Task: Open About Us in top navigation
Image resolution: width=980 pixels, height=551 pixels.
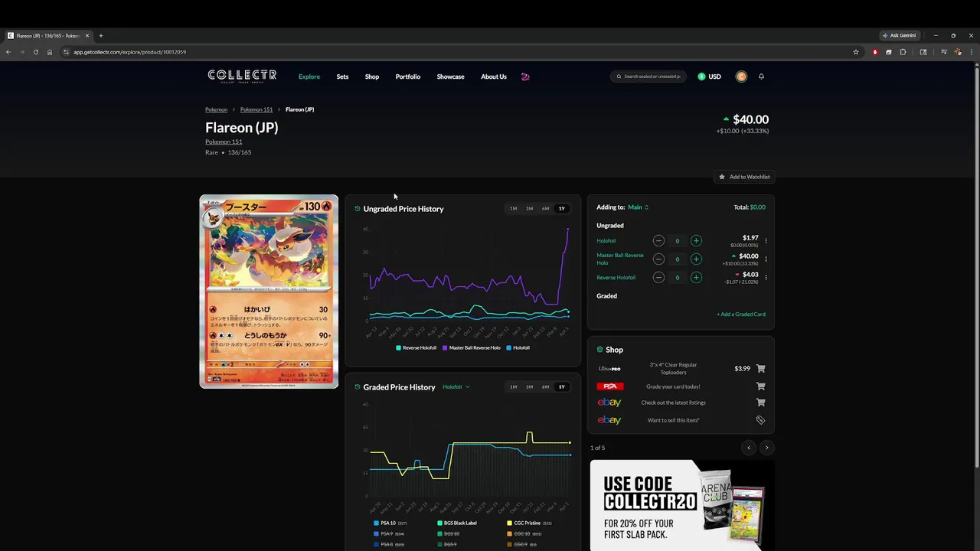Action: click(x=494, y=77)
